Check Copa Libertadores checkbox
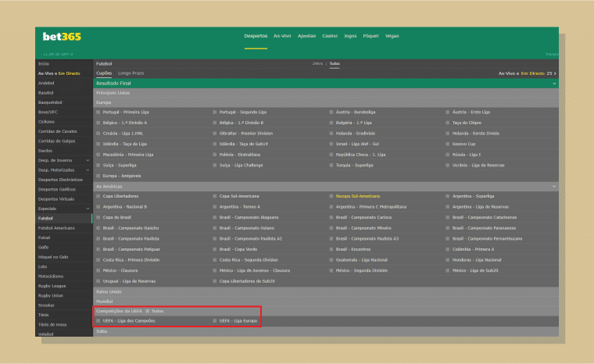594x364 pixels. point(98,196)
